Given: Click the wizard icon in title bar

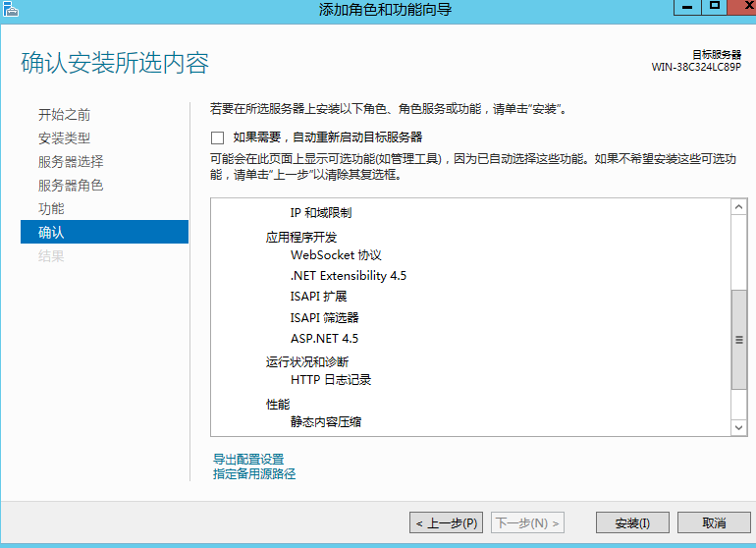Looking at the screenshot, I should pos(9,8).
